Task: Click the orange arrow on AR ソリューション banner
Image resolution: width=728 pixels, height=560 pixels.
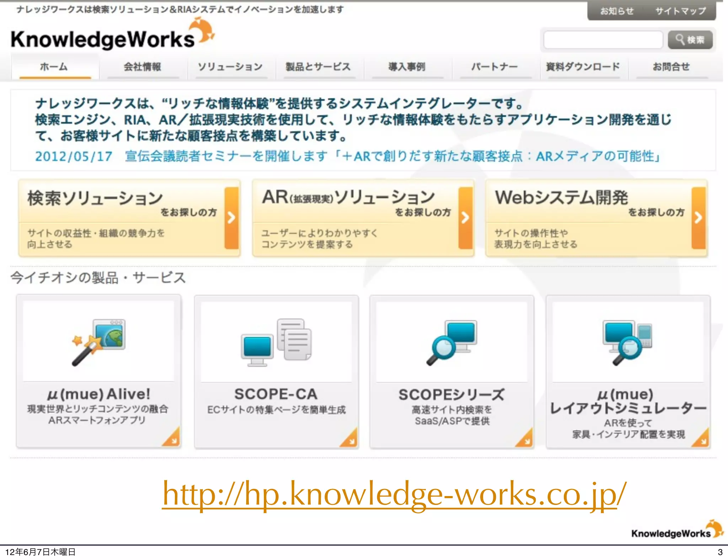Action: [x=465, y=218]
